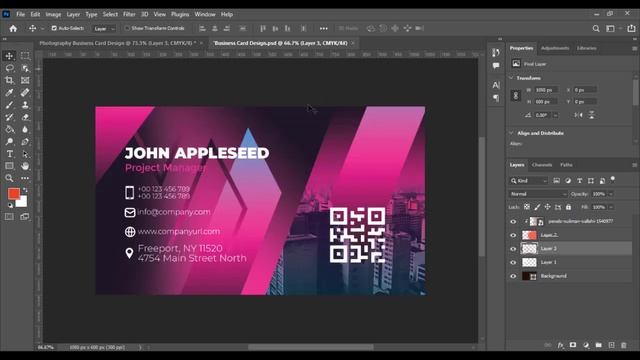Open the Healing Brush tool
This screenshot has height=360, width=640.
tap(25, 92)
